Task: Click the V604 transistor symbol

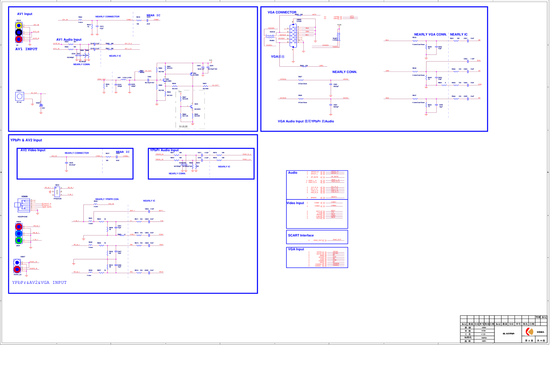Action: click(192, 73)
